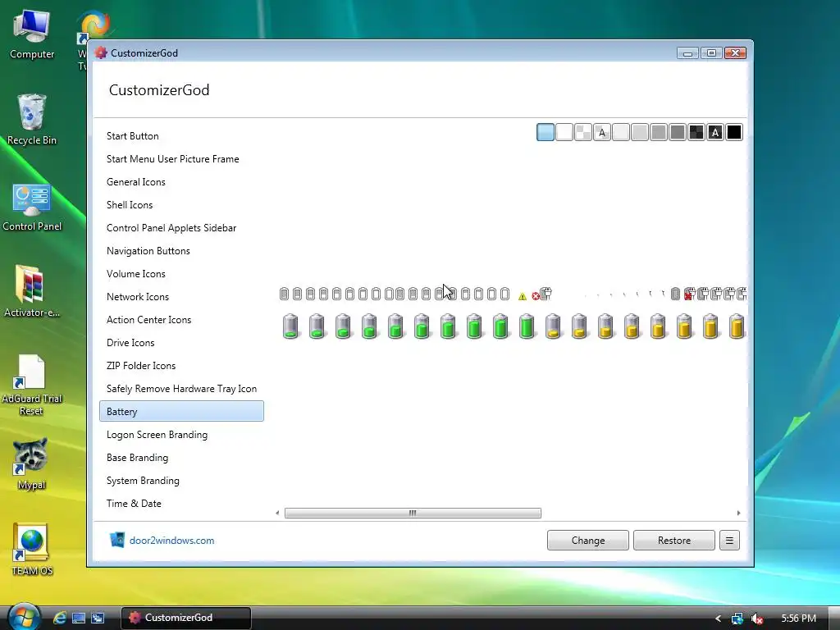Click the CustomizerGod taskbar button

tap(186, 618)
